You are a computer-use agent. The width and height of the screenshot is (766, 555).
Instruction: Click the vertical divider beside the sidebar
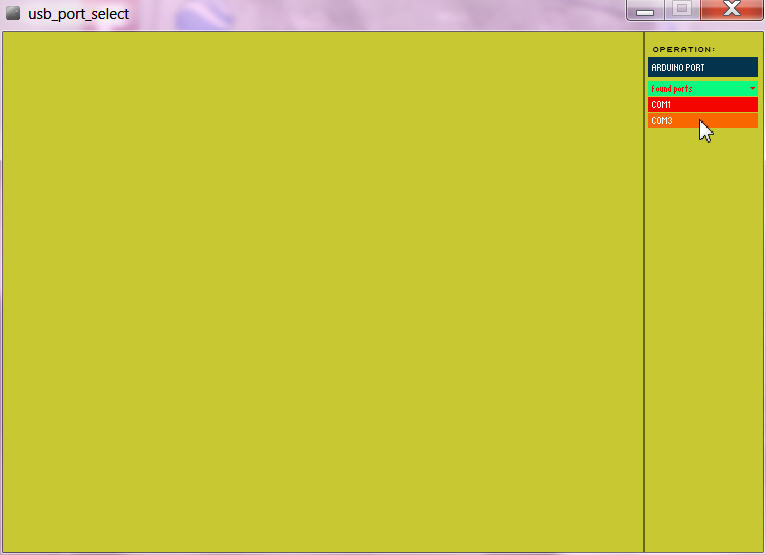point(644,300)
